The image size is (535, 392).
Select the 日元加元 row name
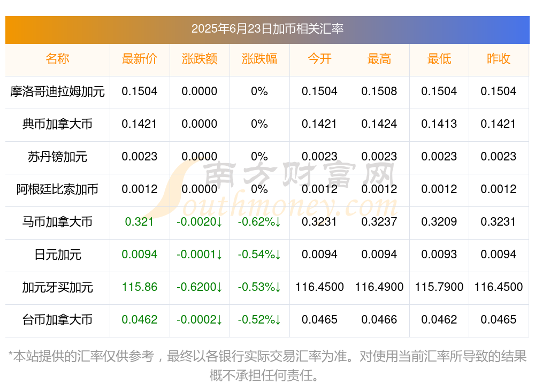[x=57, y=255]
